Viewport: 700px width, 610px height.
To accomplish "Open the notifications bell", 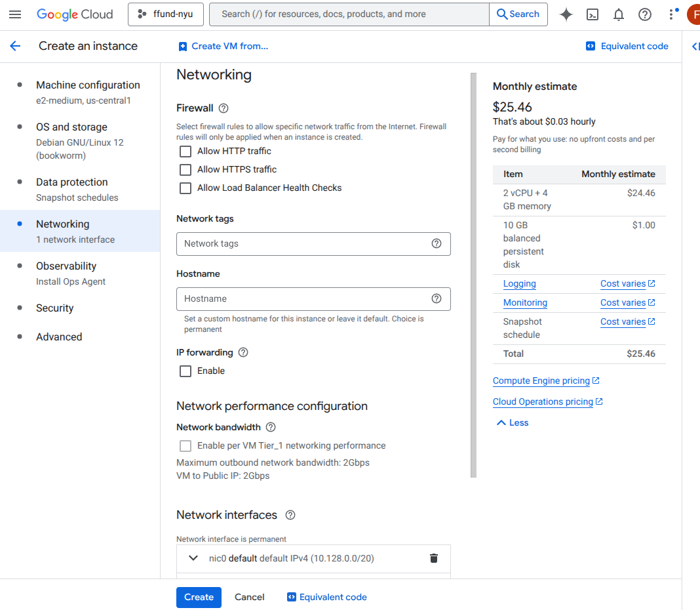I will pyautogui.click(x=619, y=14).
